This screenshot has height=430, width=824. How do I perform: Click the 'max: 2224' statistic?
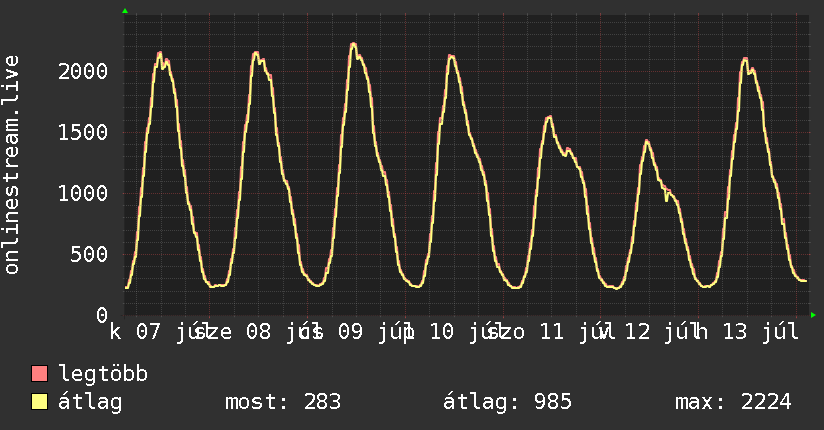733,402
